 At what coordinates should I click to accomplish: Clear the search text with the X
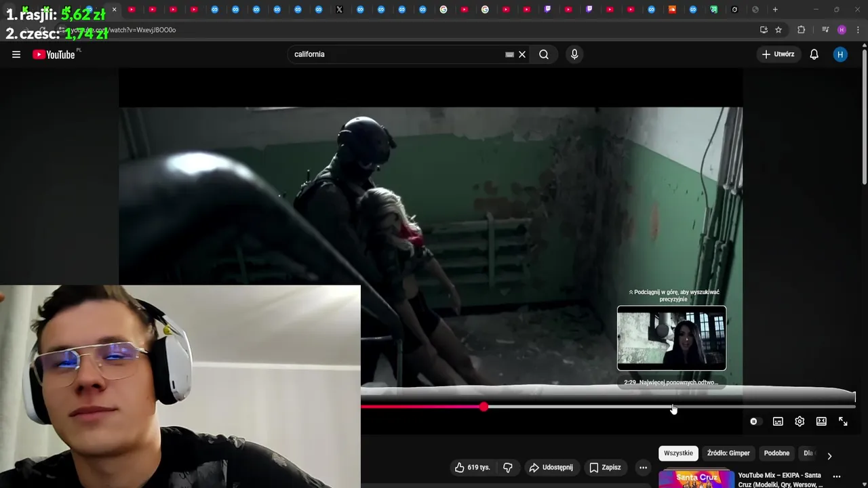pyautogui.click(x=522, y=54)
